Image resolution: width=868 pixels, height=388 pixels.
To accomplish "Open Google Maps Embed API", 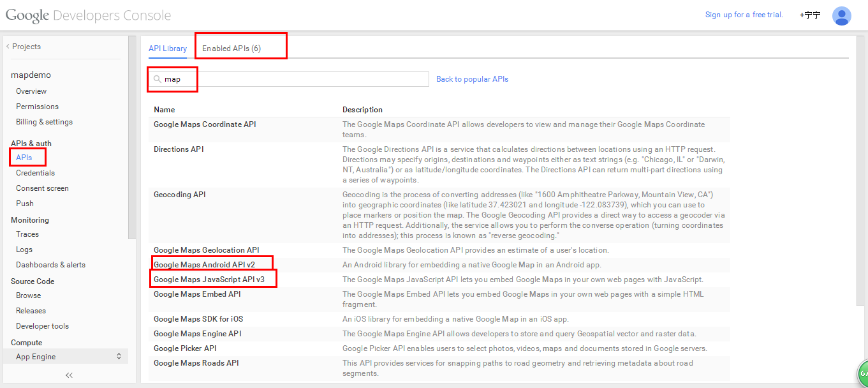I will 197,294.
